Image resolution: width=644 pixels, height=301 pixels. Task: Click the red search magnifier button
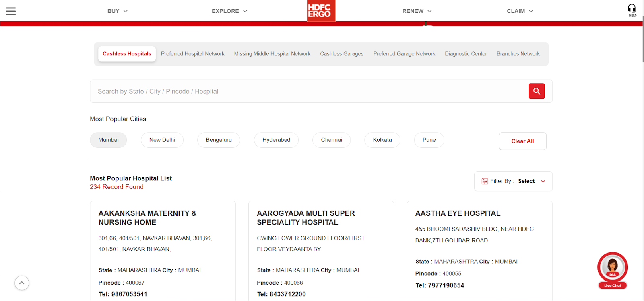click(x=536, y=91)
